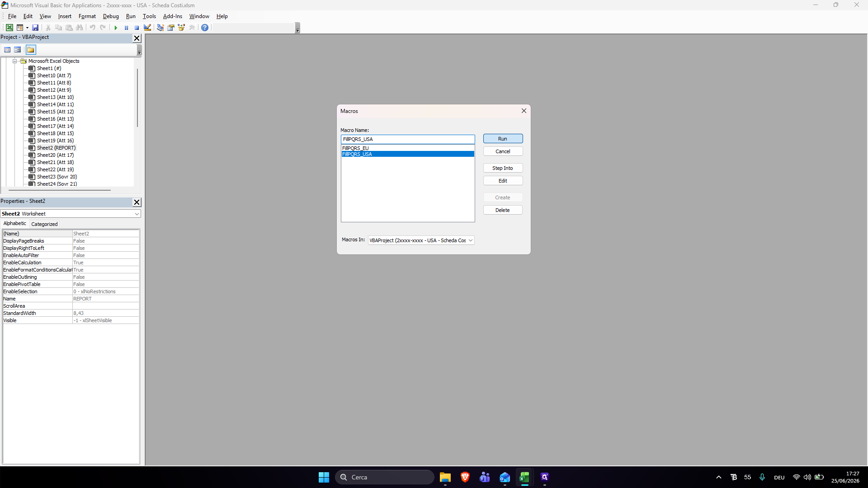Open the Macros In dropdown
Image resolution: width=868 pixels, height=488 pixels.
tap(421, 240)
